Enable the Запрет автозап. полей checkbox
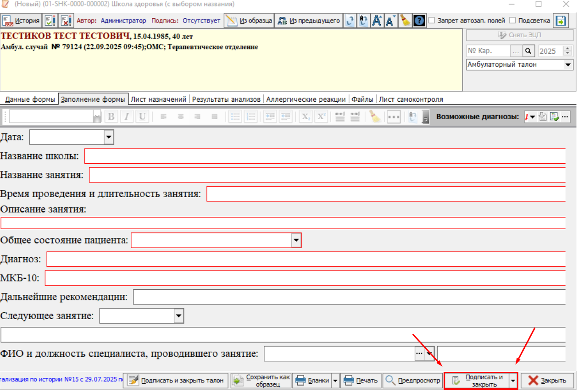 coord(432,21)
